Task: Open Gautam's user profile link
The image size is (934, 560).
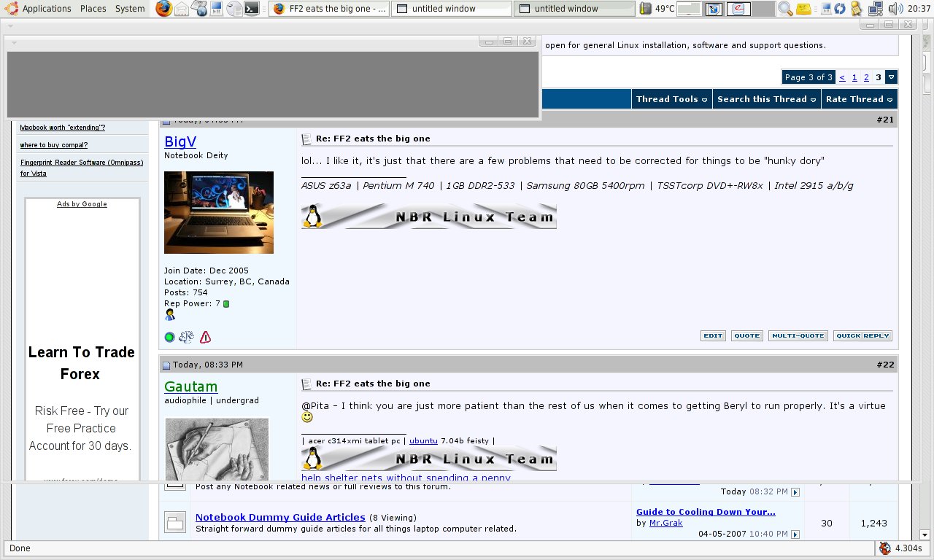Action: [191, 386]
